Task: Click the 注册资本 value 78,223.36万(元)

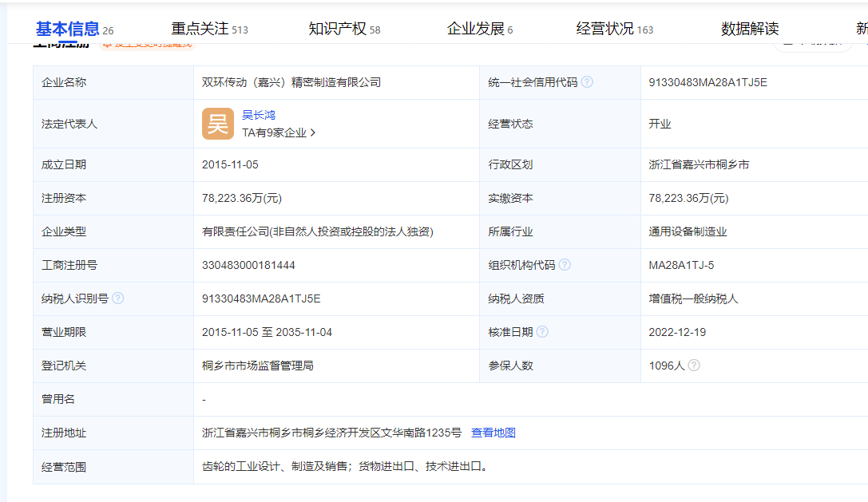Action: coord(242,198)
